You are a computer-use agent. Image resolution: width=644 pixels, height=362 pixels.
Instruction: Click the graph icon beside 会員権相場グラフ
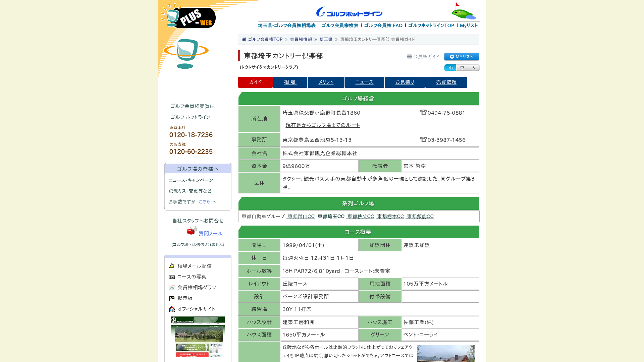(172, 288)
